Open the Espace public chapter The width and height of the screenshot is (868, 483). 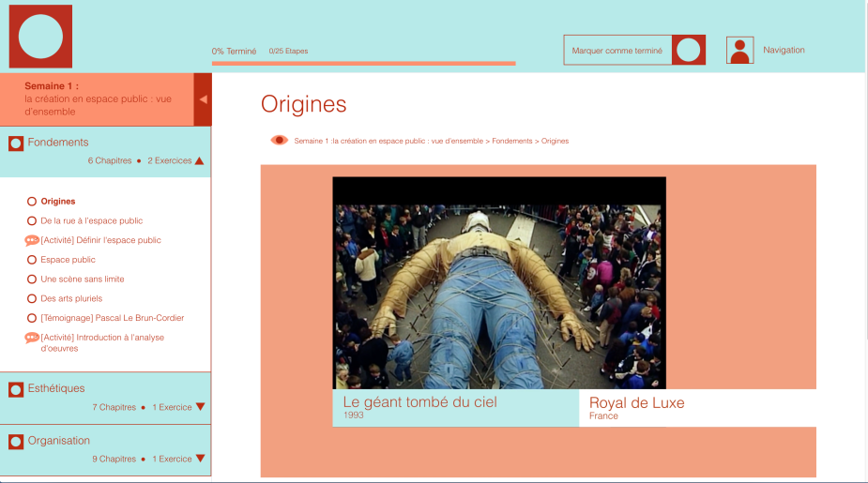coord(68,260)
